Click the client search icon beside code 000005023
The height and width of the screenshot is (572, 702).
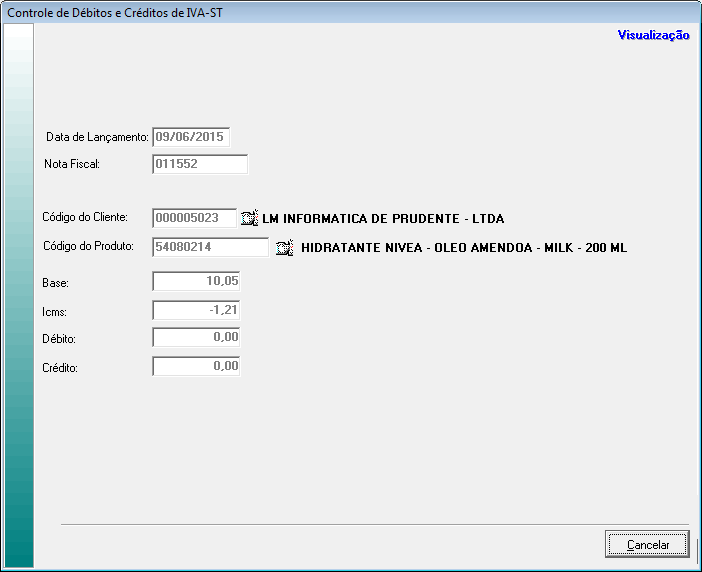click(x=250, y=218)
